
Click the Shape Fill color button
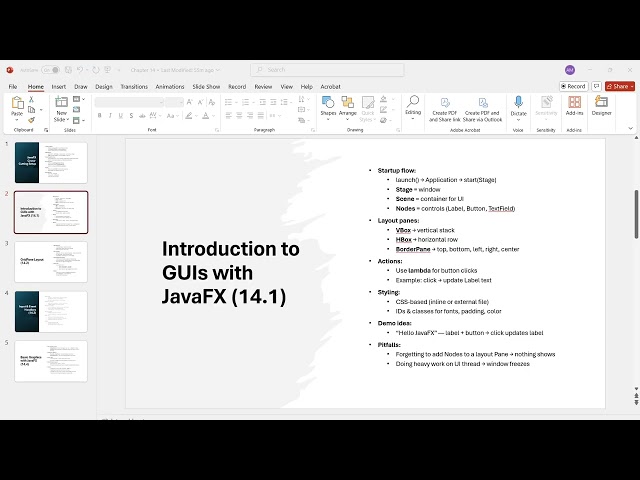[383, 99]
